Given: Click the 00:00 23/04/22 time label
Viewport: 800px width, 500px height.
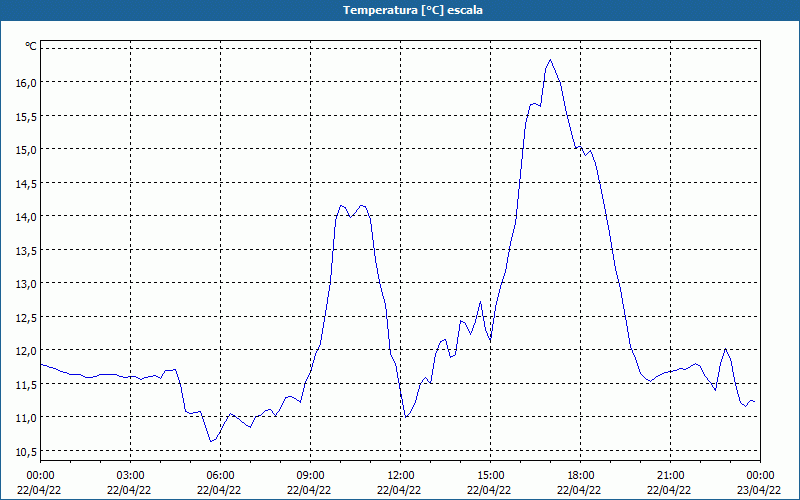Looking at the screenshot, I should coord(759,483).
